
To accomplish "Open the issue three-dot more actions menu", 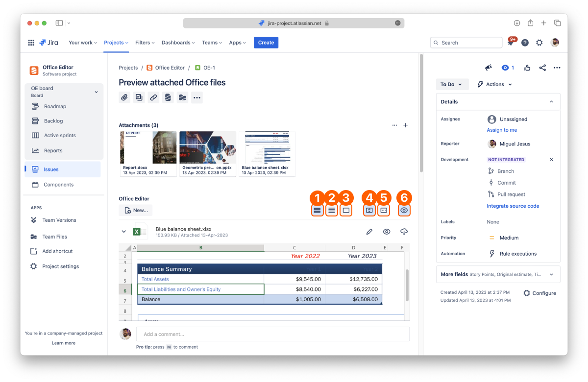I will click(x=557, y=68).
